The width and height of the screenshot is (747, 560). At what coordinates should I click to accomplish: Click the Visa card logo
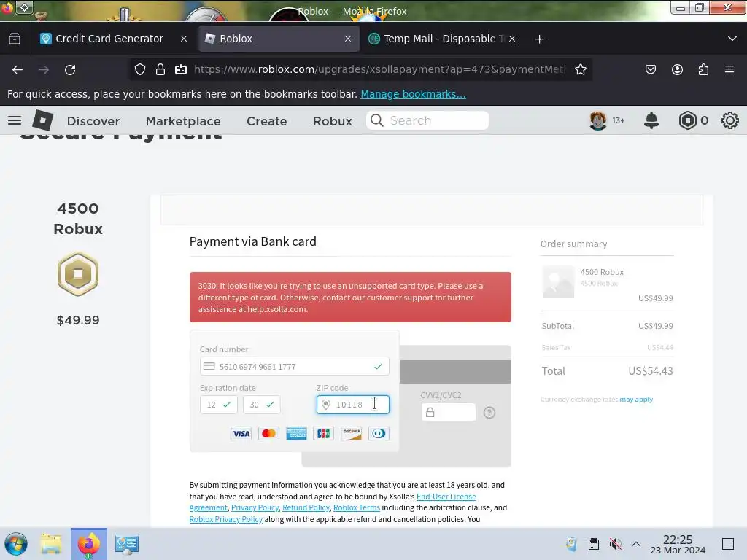click(241, 433)
